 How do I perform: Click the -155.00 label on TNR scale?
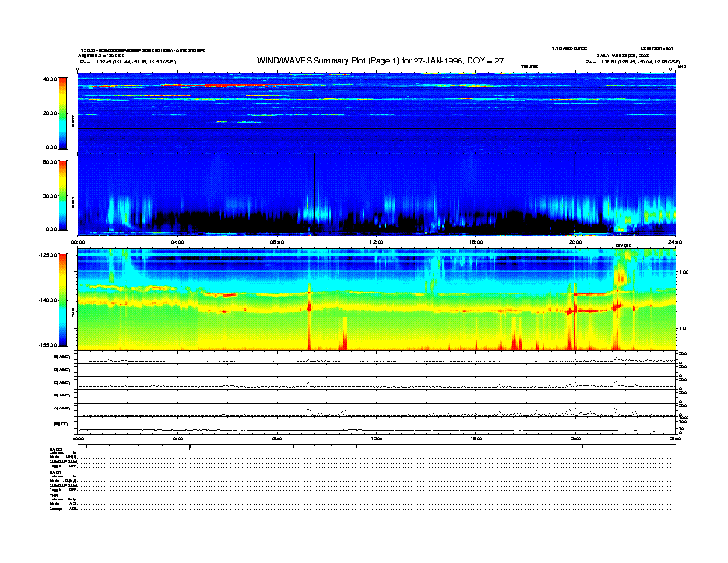(x=48, y=345)
